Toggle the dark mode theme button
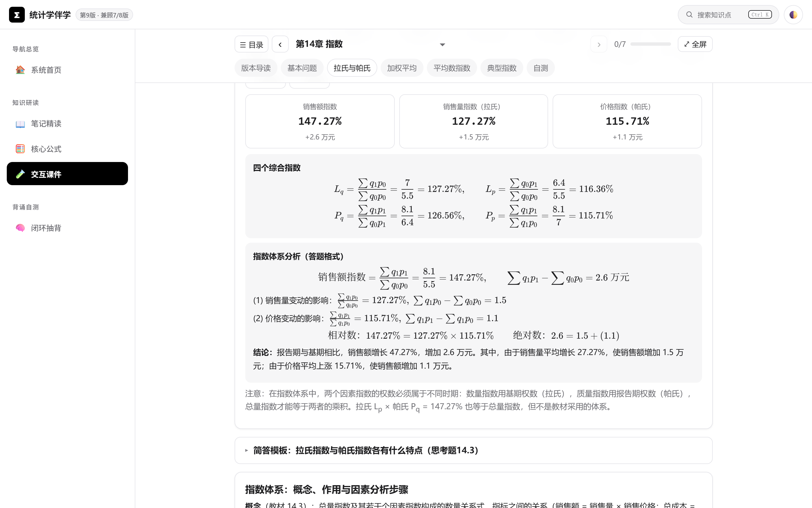 click(x=793, y=14)
